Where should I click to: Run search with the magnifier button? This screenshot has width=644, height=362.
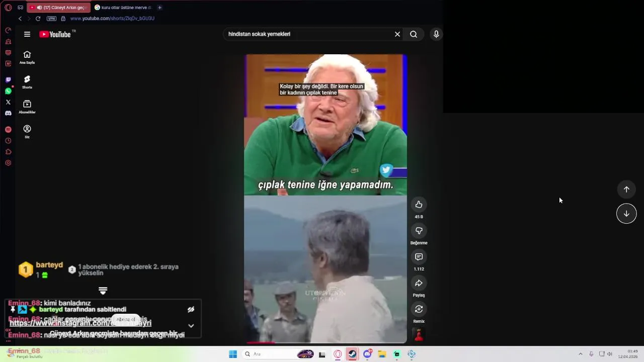[414, 34]
